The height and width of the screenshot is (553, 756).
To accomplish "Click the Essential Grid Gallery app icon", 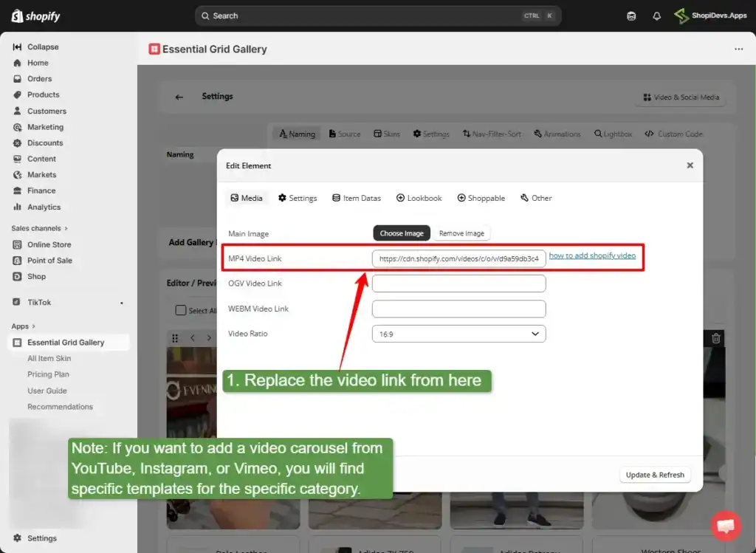I will coord(18,342).
